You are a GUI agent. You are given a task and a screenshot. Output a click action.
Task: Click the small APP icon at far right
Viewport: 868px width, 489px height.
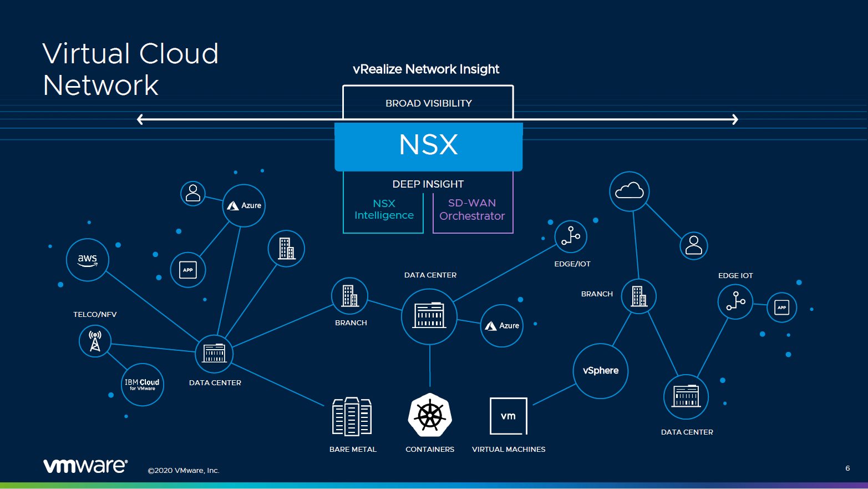click(782, 307)
